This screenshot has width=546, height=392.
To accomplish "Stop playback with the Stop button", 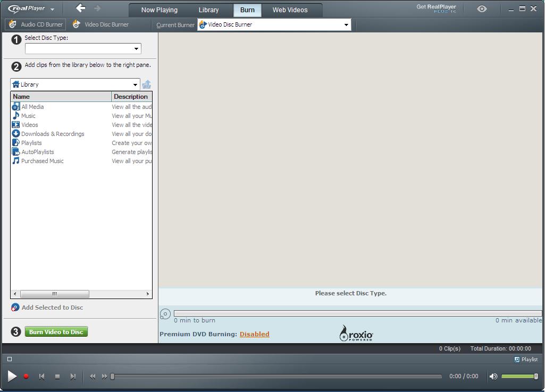I will point(57,377).
